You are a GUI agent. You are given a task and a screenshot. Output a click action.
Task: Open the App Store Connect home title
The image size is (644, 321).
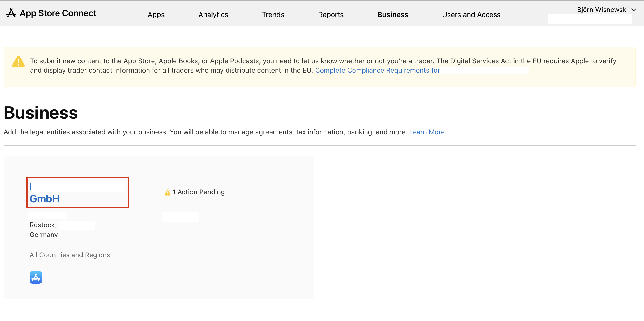(58, 13)
